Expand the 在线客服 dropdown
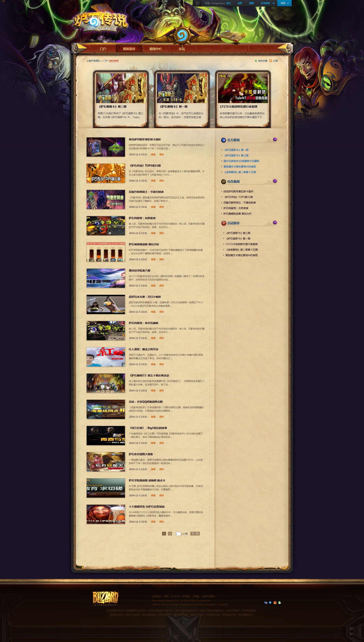 (267, 3)
